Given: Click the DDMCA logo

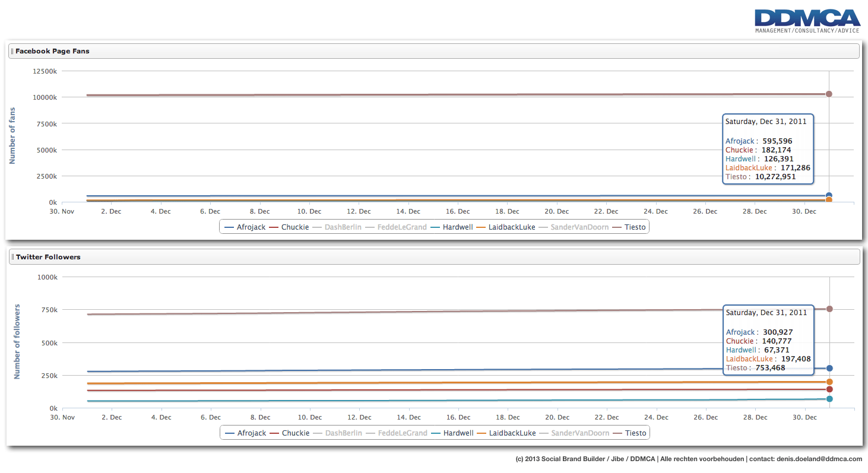Looking at the screenshot, I should [806, 21].
